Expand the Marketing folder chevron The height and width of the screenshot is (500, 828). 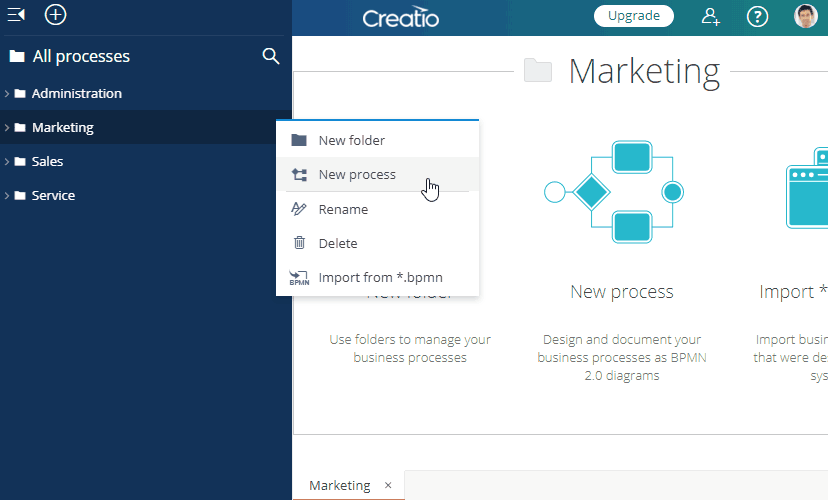click(x=7, y=127)
